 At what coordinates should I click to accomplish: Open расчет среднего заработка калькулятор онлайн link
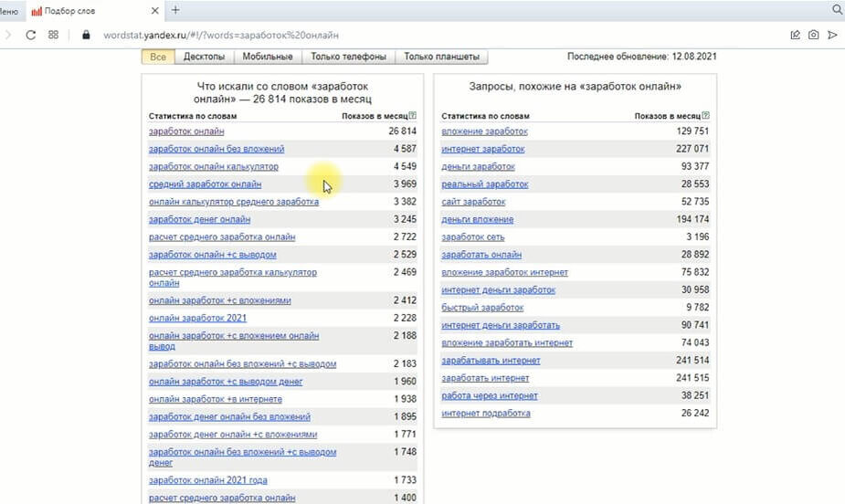point(232,278)
